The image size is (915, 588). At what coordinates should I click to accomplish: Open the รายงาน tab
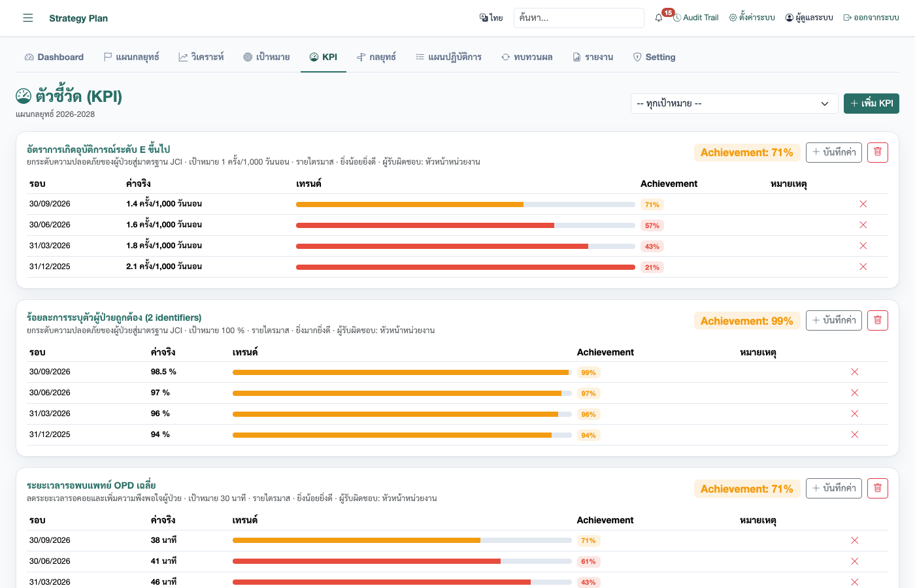tap(593, 57)
